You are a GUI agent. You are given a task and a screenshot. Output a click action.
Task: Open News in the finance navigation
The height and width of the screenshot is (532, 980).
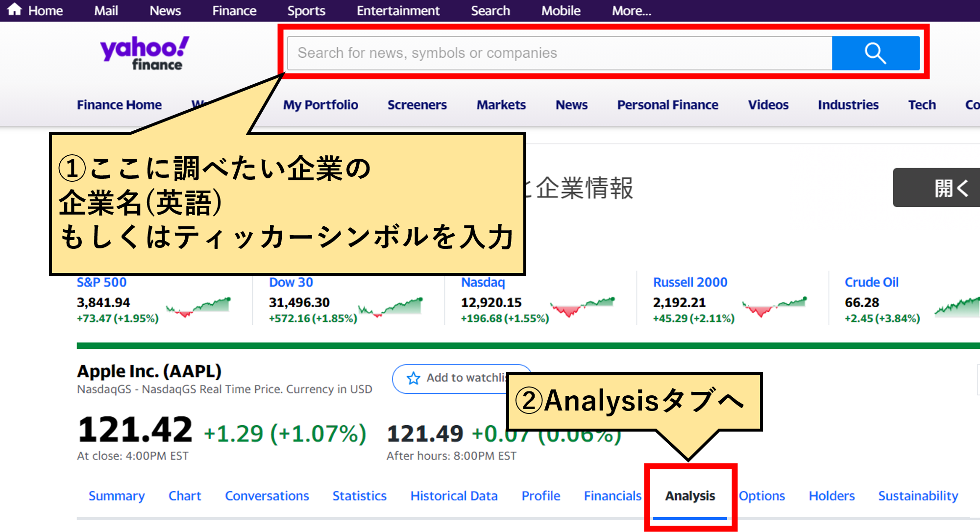(571, 105)
